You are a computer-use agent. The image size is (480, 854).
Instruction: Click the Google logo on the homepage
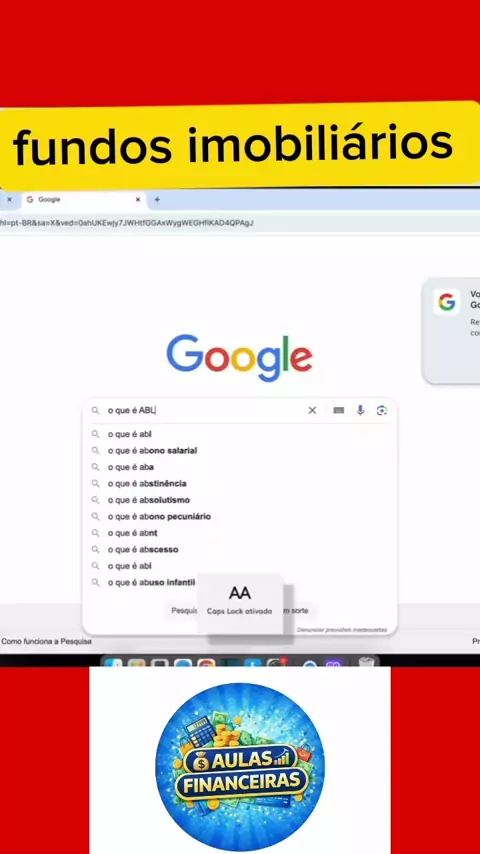(x=240, y=357)
